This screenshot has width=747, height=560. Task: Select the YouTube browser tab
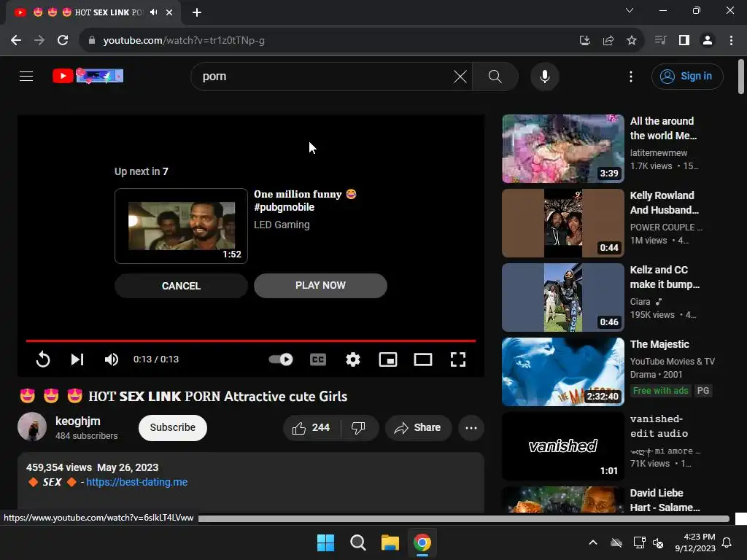[x=93, y=12]
